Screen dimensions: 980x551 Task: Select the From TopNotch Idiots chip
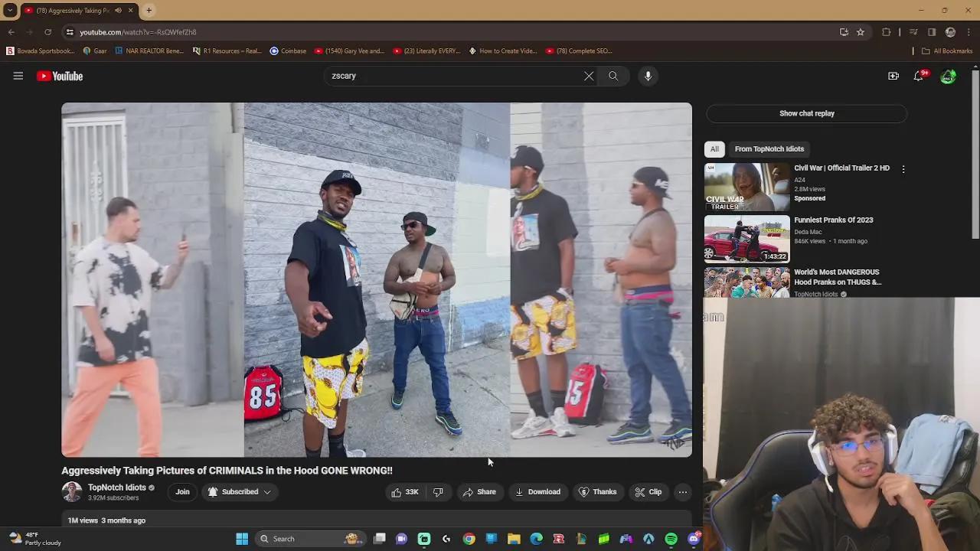[769, 148]
